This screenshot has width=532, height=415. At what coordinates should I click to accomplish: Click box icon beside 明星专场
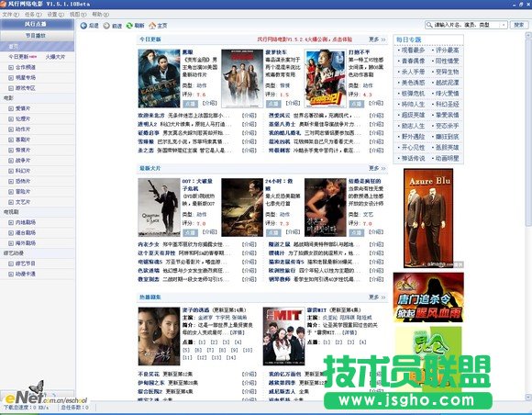coord(11,78)
